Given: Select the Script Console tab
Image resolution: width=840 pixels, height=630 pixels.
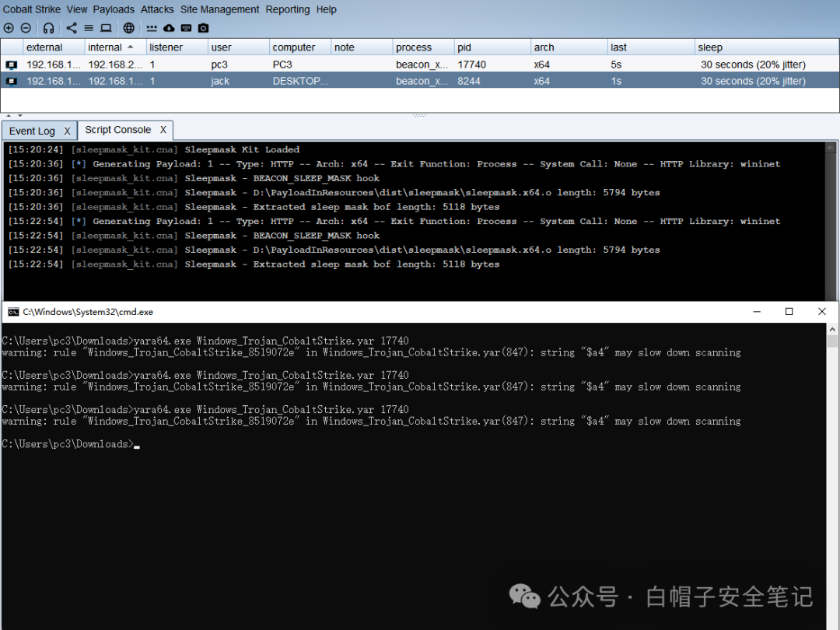Looking at the screenshot, I should pyautogui.click(x=118, y=130).
